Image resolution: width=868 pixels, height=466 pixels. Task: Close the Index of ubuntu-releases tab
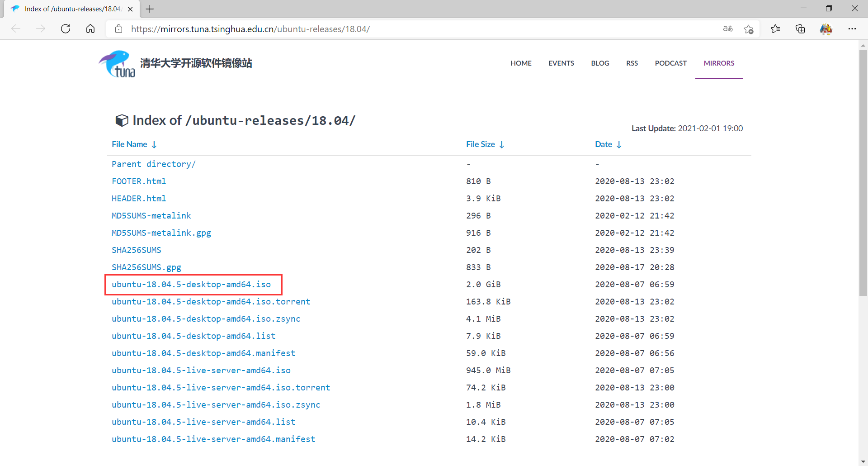[x=130, y=9]
